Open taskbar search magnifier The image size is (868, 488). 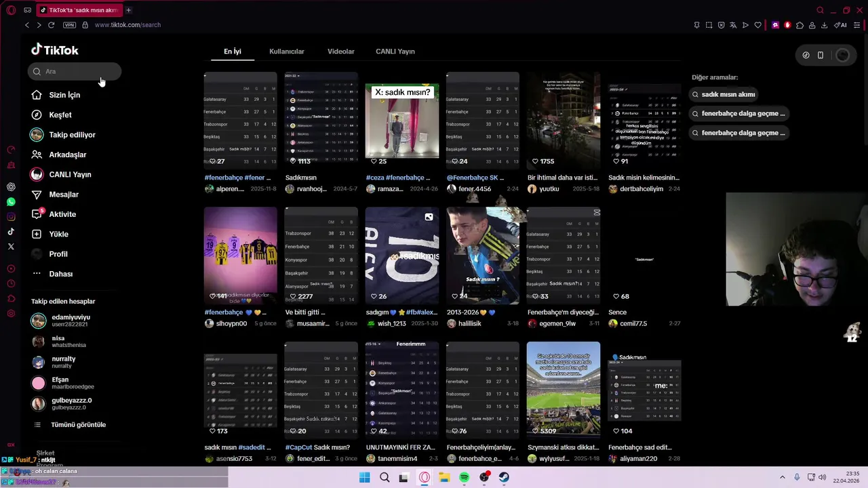coord(384,477)
